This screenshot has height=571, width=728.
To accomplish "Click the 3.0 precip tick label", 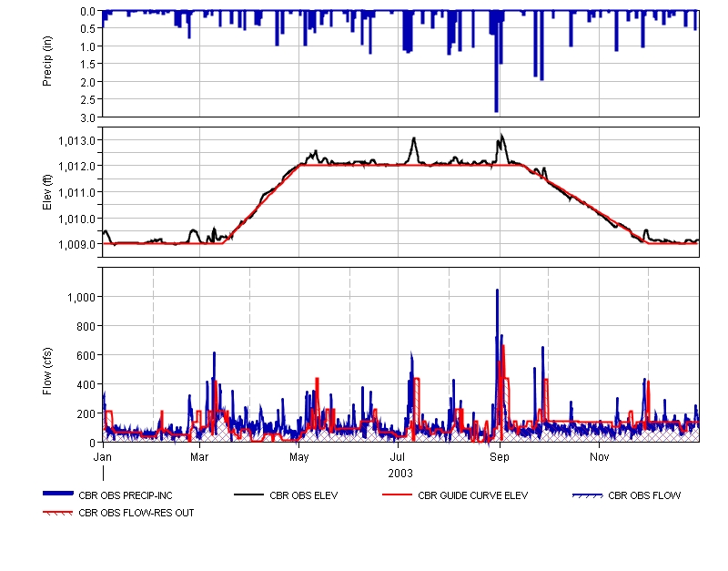I will (x=87, y=117).
